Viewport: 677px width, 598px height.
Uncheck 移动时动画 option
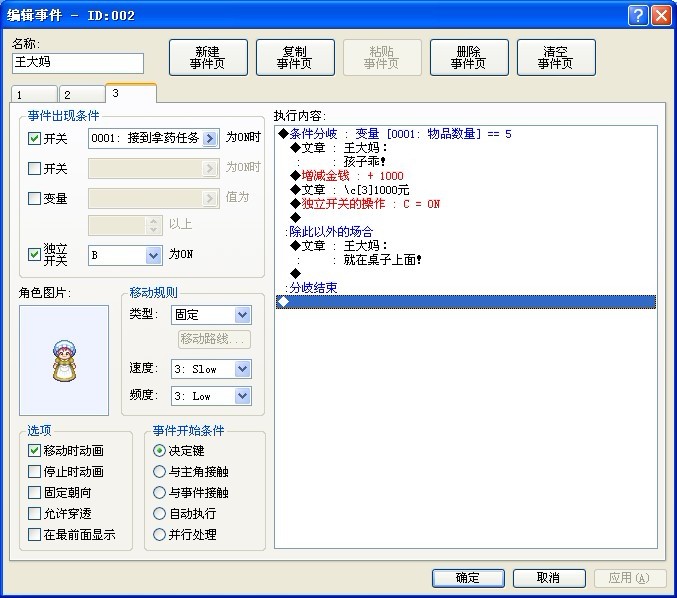pos(34,450)
